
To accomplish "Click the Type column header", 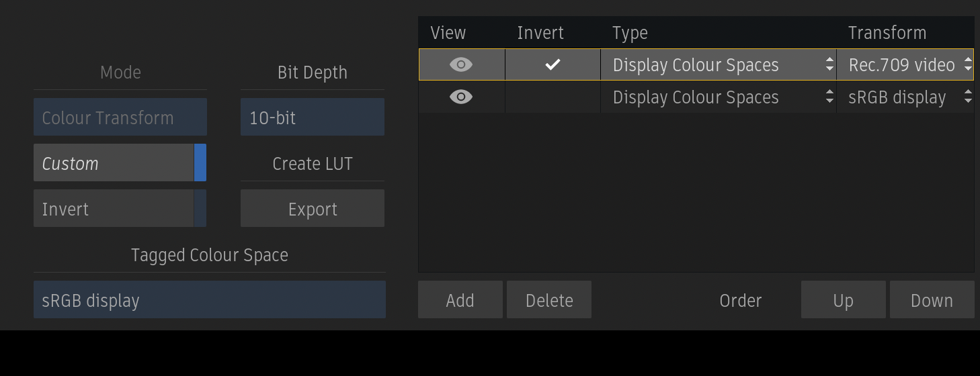I will tap(630, 32).
